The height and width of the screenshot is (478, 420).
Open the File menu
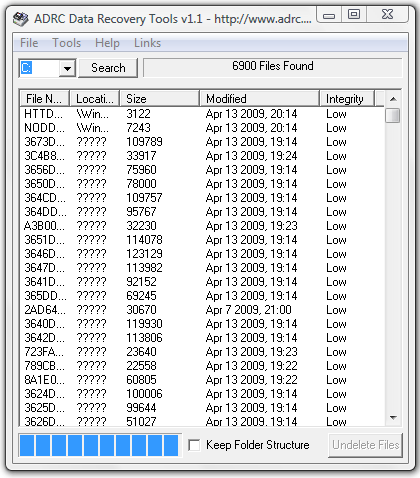point(29,43)
